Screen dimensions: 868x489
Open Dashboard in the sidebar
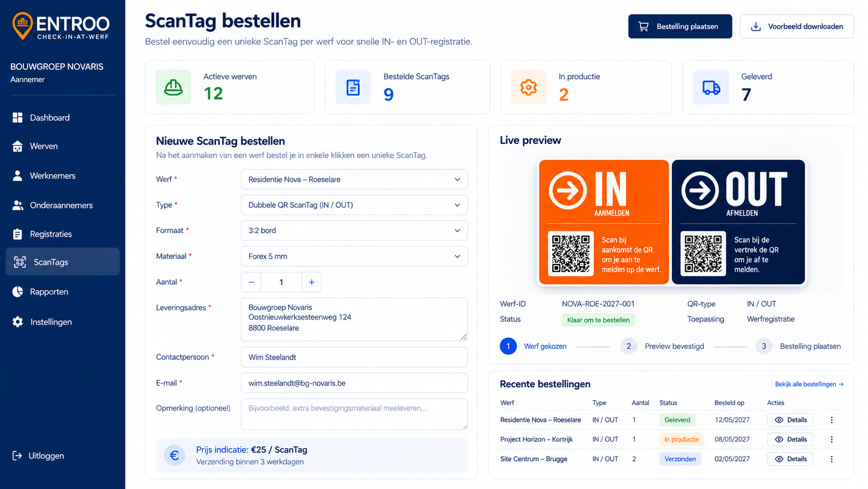pyautogui.click(x=62, y=117)
